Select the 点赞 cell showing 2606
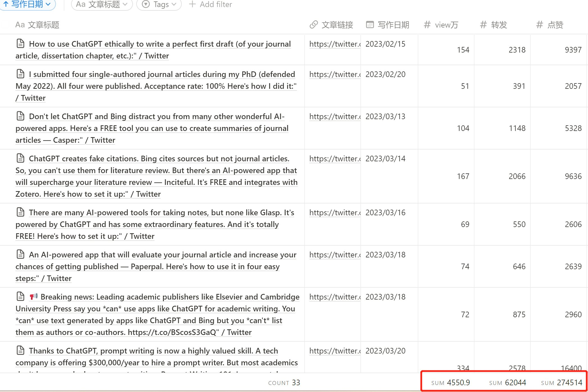588x392 pixels. (x=559, y=224)
